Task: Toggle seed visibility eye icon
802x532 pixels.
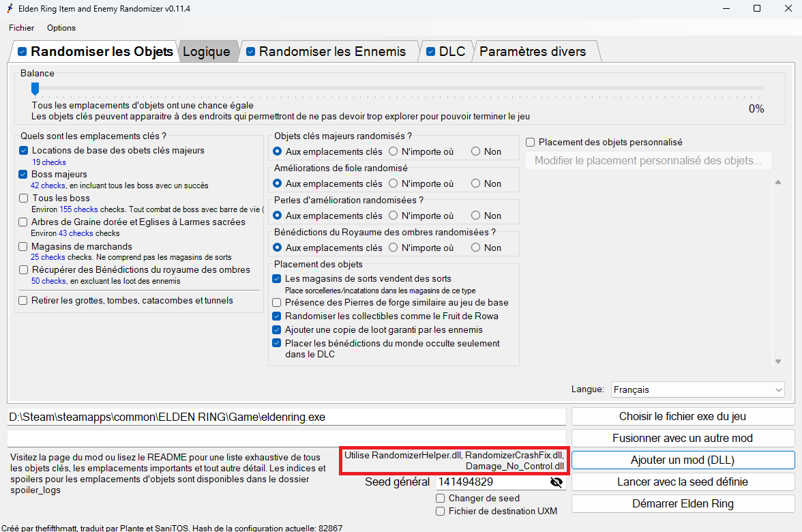Action: pyautogui.click(x=556, y=482)
